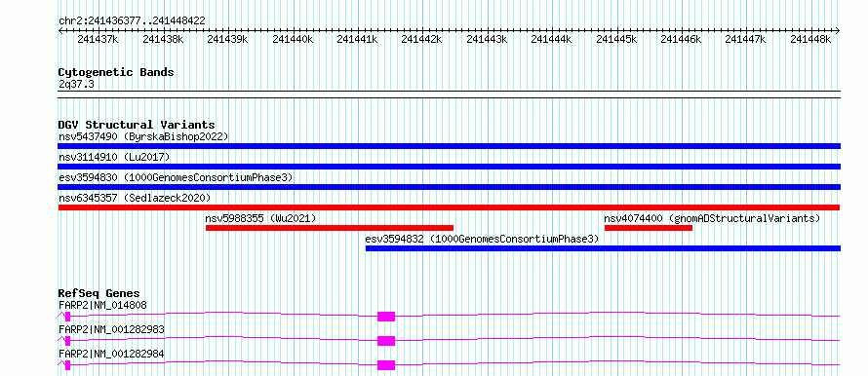This screenshot has width=868, height=376.
Task: Click the nsv5437490 blue variant bar
Action: click(x=449, y=146)
